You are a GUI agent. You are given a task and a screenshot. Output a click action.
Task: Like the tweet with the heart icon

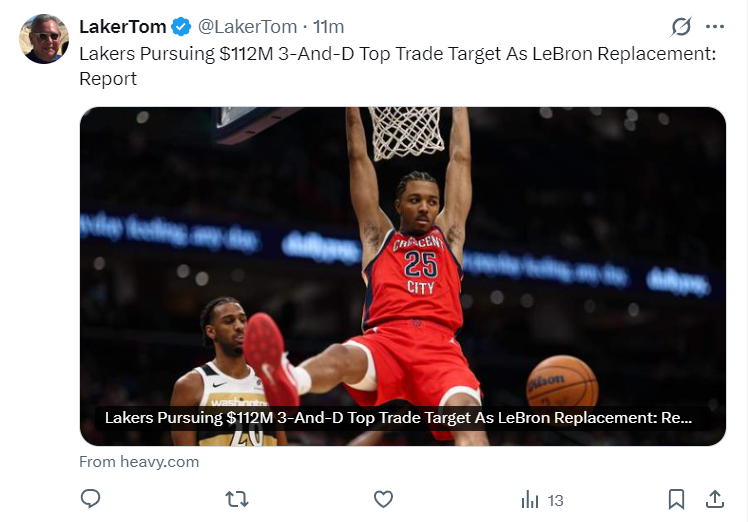click(x=383, y=498)
